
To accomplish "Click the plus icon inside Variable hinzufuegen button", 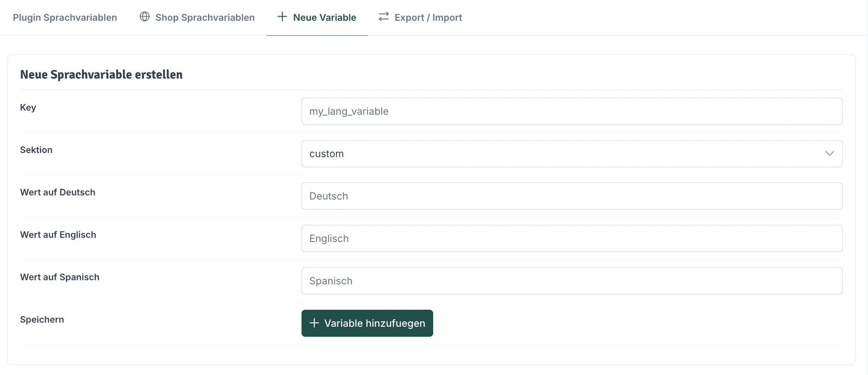I will tap(314, 323).
